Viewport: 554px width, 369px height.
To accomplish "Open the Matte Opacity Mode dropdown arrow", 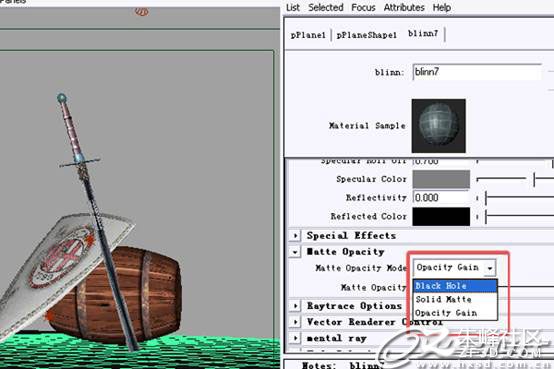I will coord(490,268).
